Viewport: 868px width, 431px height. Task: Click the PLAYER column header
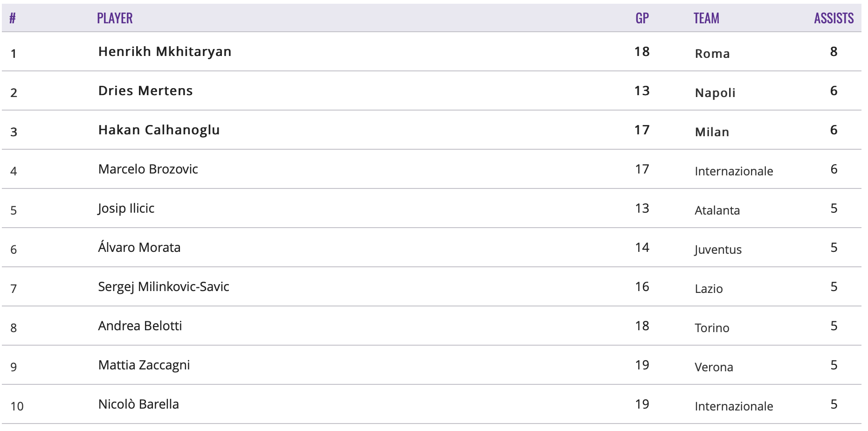[115, 18]
